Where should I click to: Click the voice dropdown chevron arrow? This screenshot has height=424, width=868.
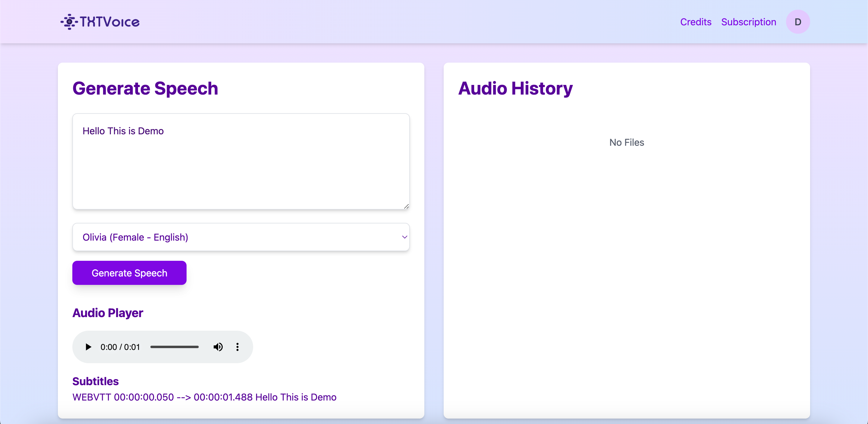404,237
